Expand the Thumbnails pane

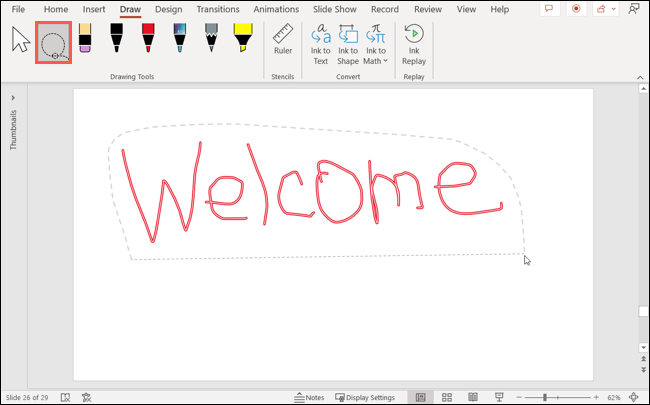[13, 98]
